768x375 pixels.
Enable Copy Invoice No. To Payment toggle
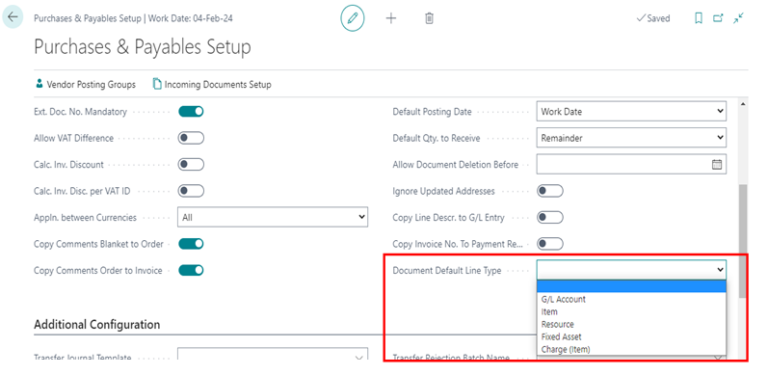click(550, 244)
